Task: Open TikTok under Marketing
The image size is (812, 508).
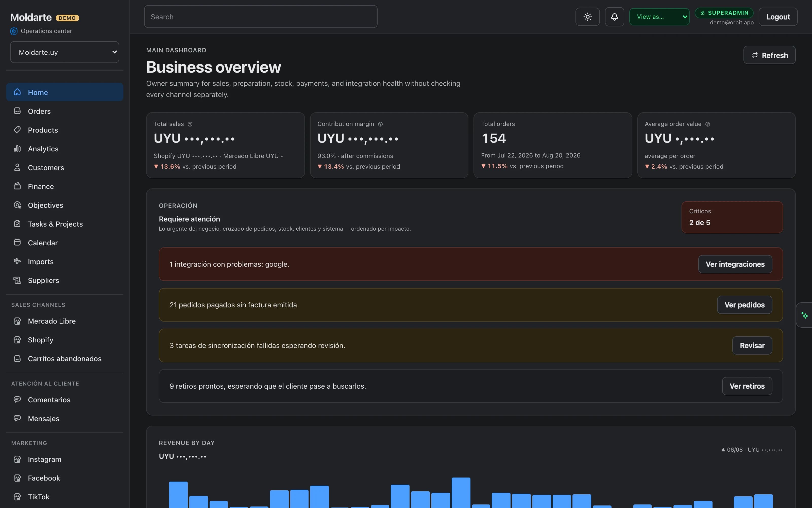Action: (65, 497)
